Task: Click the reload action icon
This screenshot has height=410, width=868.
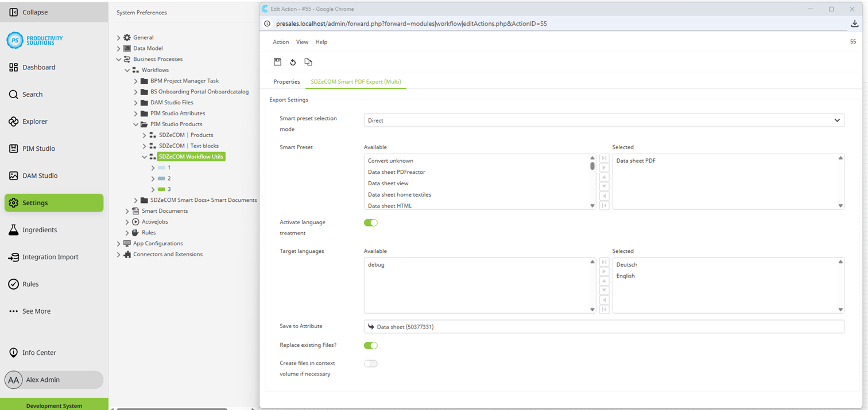Action: point(293,62)
